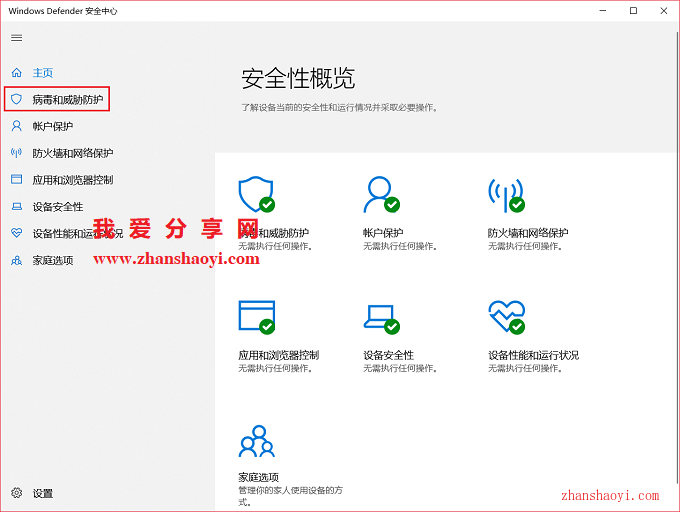Click the shield icon next to 病毒和威胁防护
Image resolution: width=680 pixels, height=512 pixels.
pyautogui.click(x=16, y=99)
